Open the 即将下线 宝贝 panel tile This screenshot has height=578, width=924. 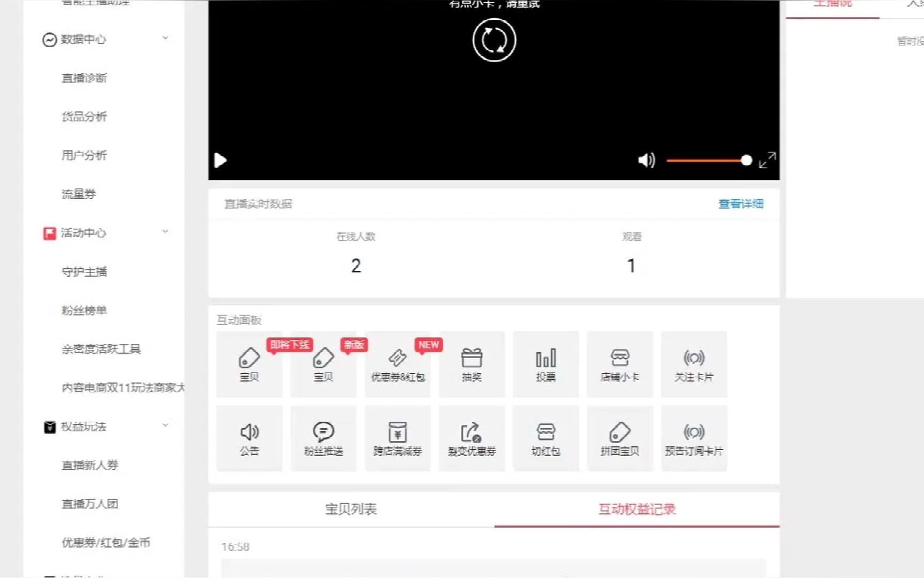(249, 364)
